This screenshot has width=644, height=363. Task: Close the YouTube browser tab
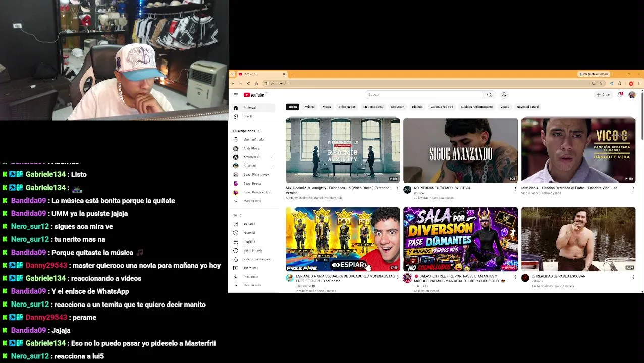[284, 74]
